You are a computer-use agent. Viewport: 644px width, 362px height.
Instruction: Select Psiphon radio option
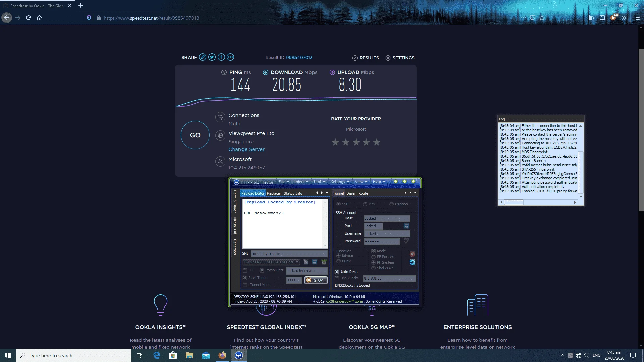pyautogui.click(x=391, y=204)
